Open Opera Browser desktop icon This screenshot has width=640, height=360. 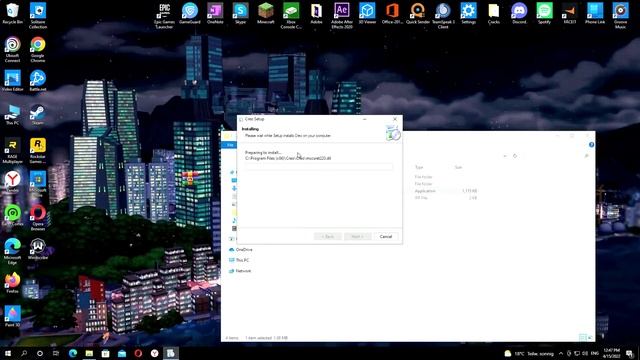pyautogui.click(x=38, y=218)
